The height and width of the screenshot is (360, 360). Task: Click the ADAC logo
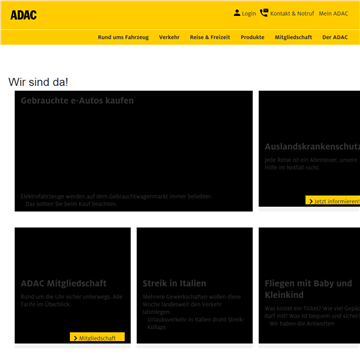pyautogui.click(x=23, y=15)
